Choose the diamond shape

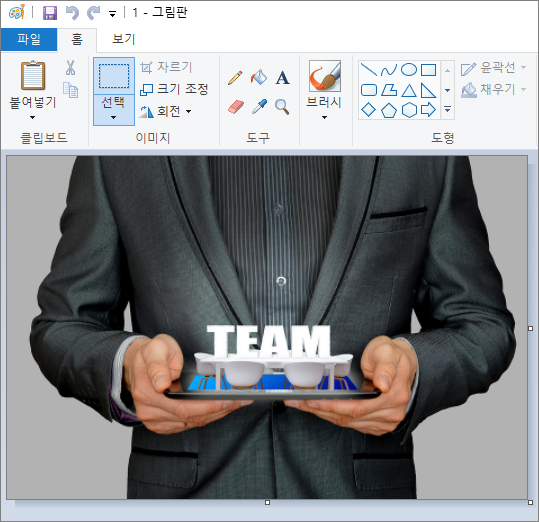pyautogui.click(x=369, y=110)
